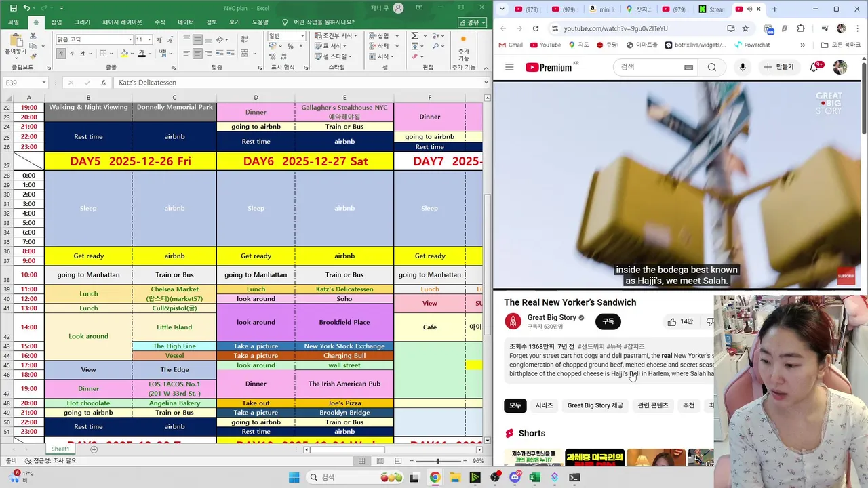Toggle italic formatting in Excel
Screen dimensions: 868x488
pos(72,53)
